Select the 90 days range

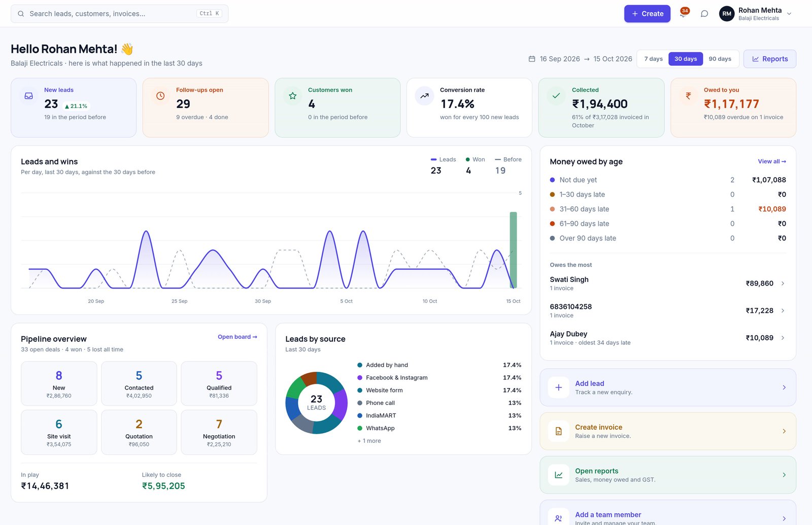[x=720, y=59]
